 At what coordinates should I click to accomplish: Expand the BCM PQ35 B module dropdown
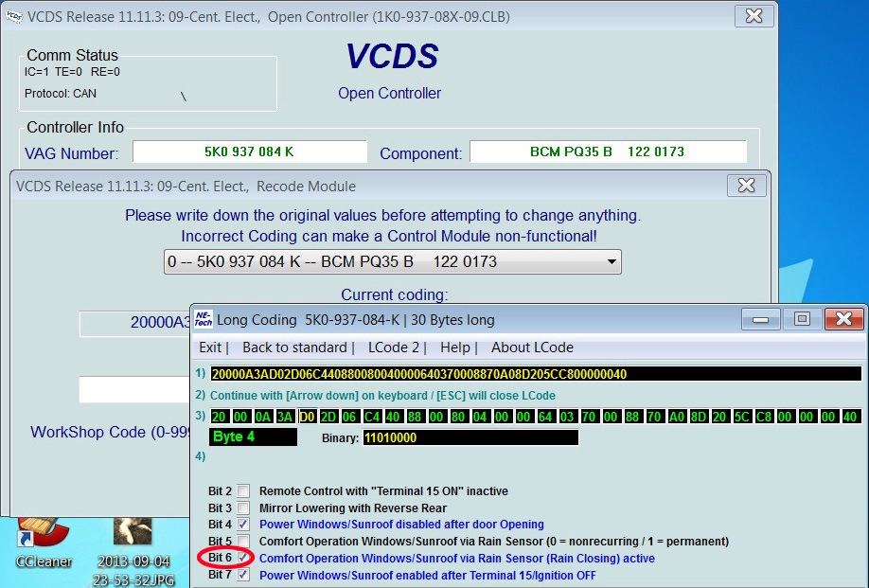(612, 261)
